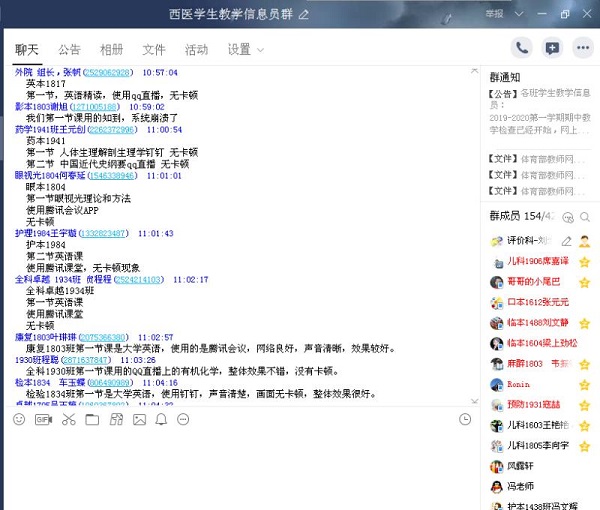Open the 相册 album tab
The height and width of the screenshot is (510, 600).
coord(112,49)
